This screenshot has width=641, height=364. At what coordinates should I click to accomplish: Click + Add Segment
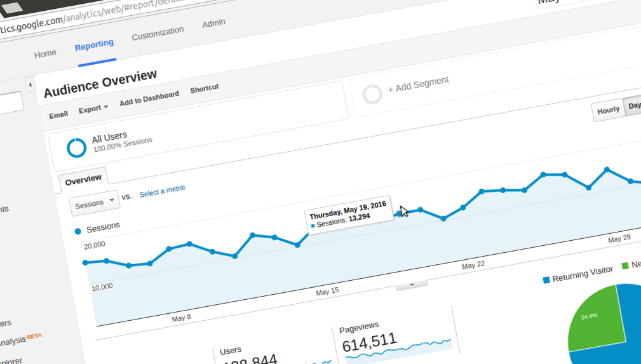418,84
